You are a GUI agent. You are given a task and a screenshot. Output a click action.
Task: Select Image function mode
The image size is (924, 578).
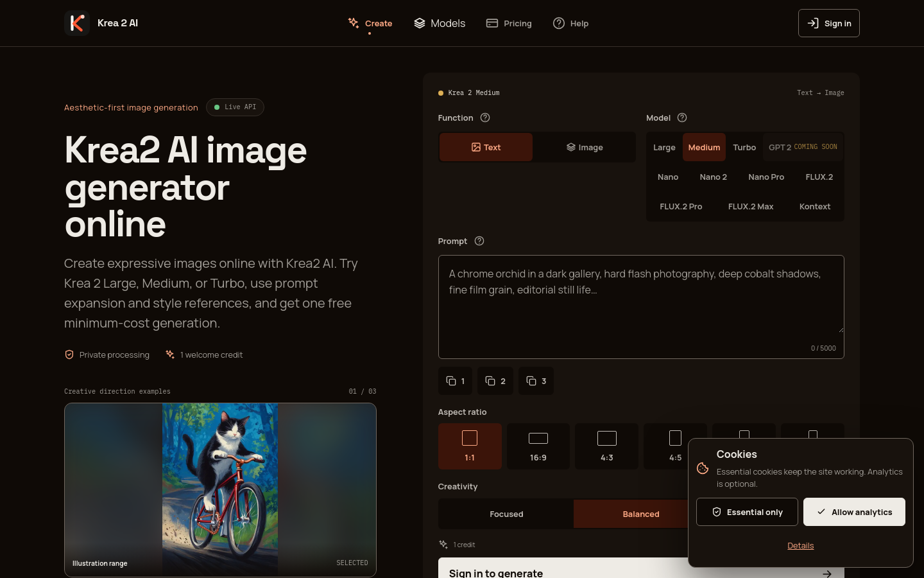pyautogui.click(x=585, y=147)
